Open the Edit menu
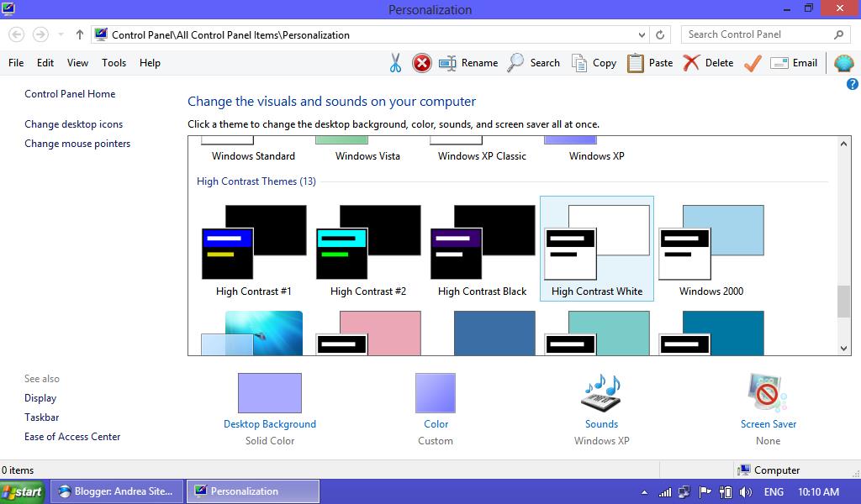861x504 pixels. tap(45, 63)
